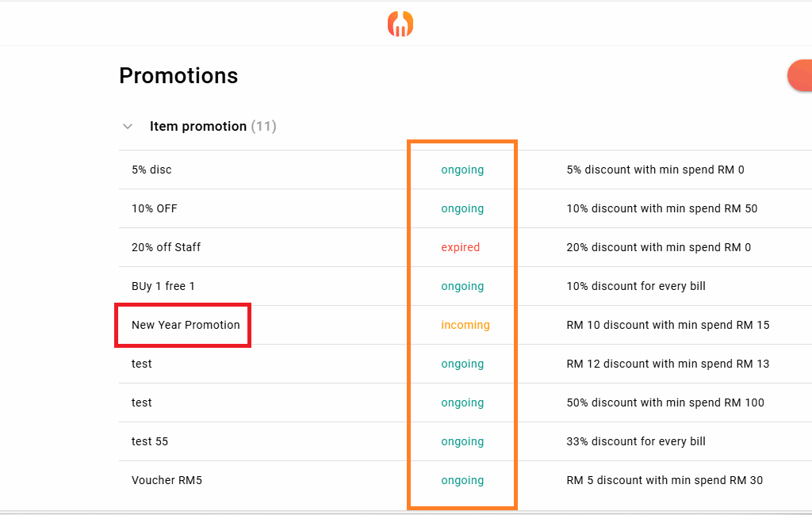Open the Voucher RM5 promotion
Screen dimensions: 812x515
[x=167, y=480]
